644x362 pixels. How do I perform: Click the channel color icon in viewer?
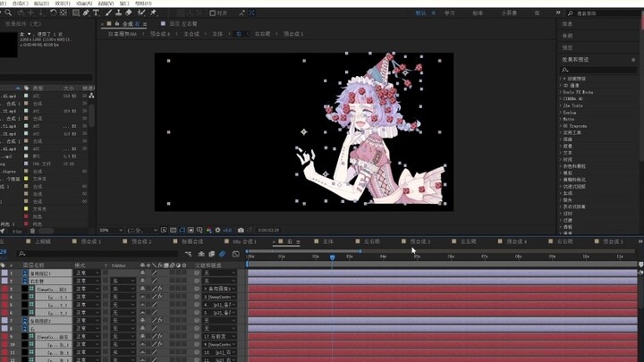(x=209, y=231)
